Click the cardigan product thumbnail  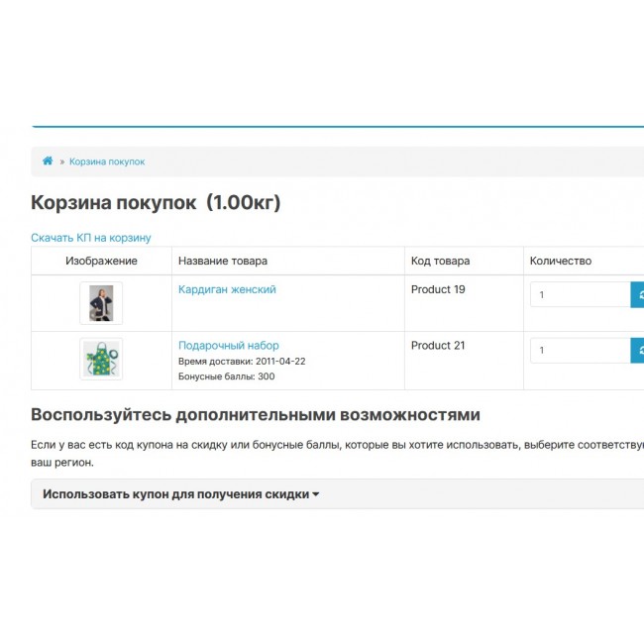[x=101, y=303]
